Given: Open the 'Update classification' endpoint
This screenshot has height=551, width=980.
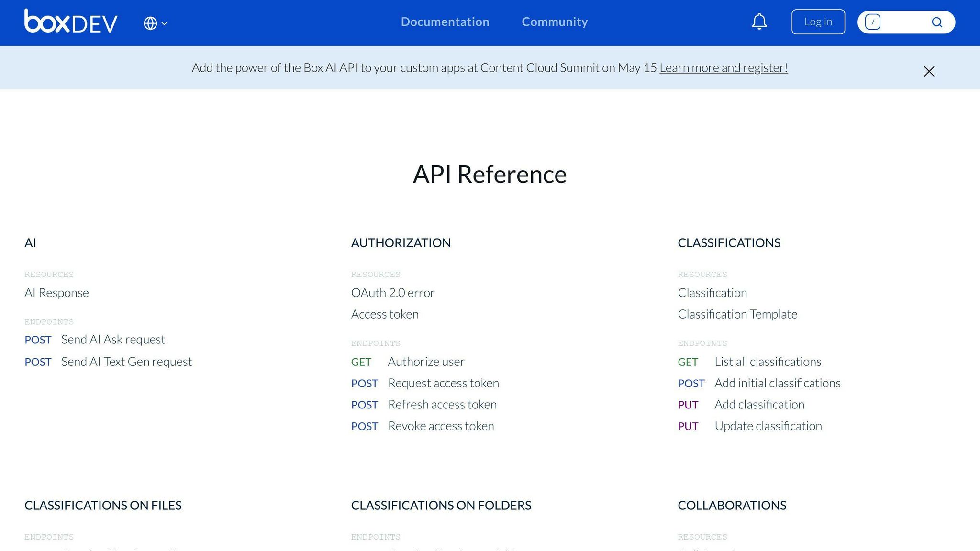Looking at the screenshot, I should tap(768, 425).
